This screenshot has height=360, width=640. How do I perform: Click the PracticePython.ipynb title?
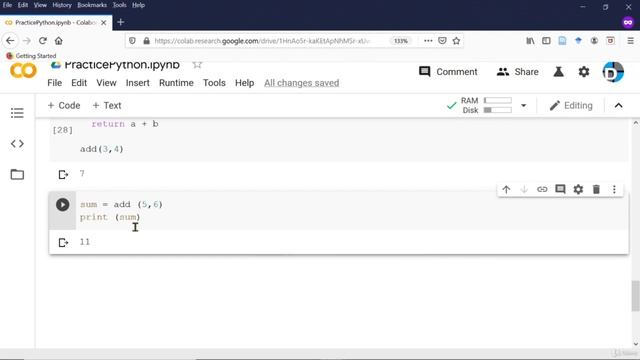click(122, 65)
